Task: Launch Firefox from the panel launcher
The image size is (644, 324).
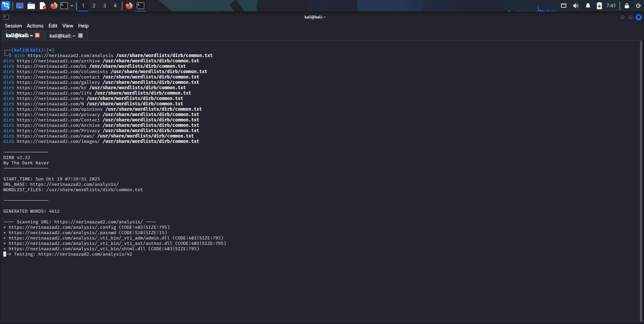Action: pyautogui.click(x=54, y=6)
